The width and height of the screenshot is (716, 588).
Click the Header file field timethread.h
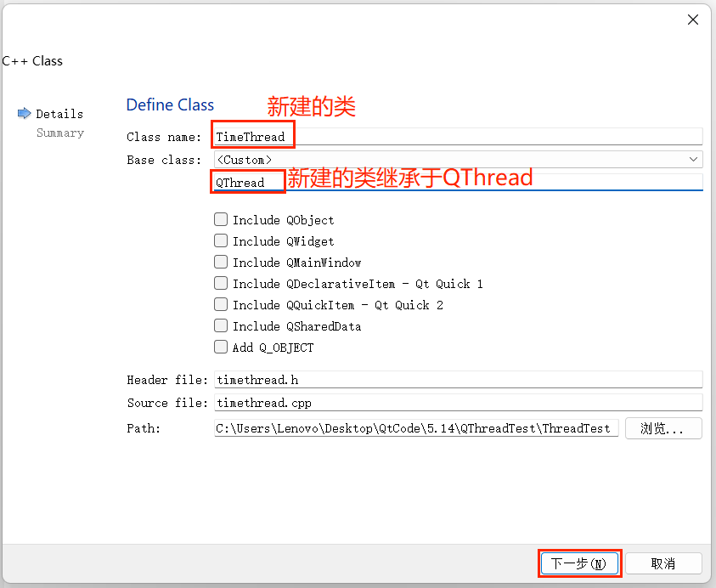click(x=459, y=380)
